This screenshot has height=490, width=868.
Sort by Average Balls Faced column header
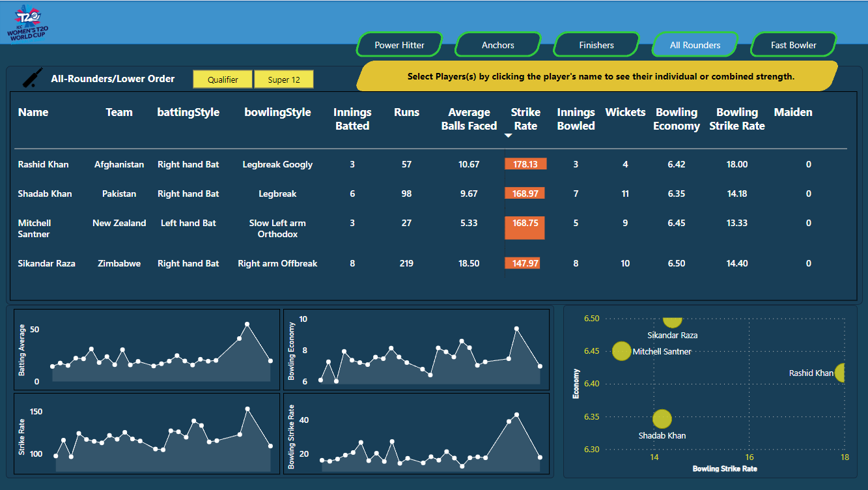pos(469,119)
